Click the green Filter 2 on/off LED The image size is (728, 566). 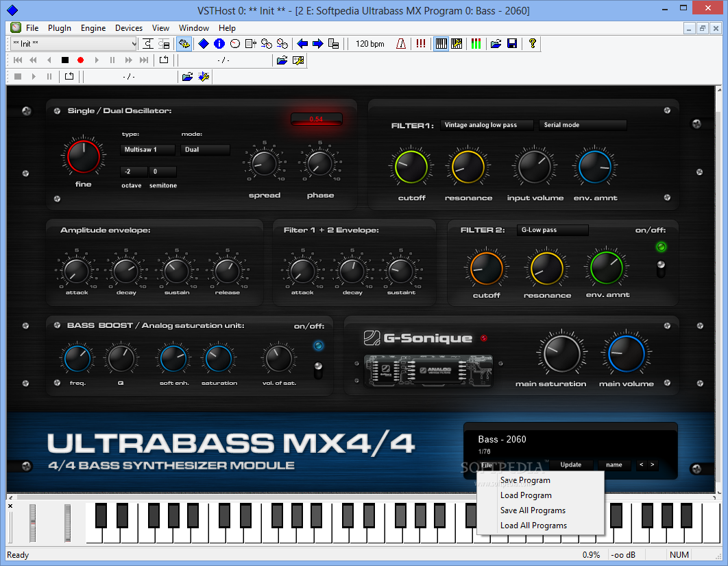pyautogui.click(x=661, y=247)
